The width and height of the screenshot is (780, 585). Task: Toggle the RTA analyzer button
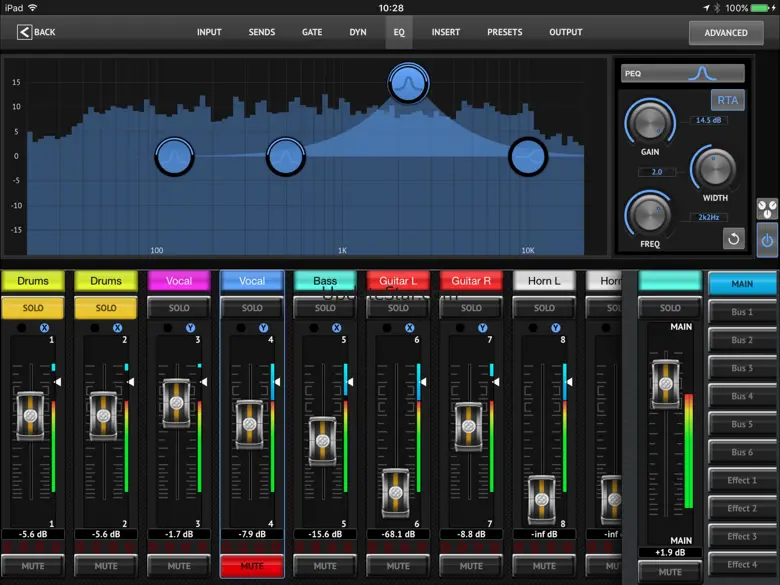(727, 100)
